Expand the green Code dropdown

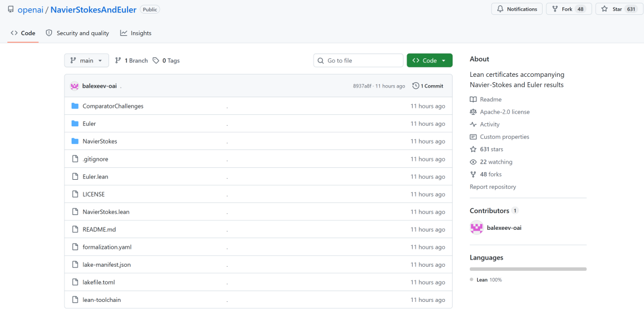pyautogui.click(x=429, y=61)
